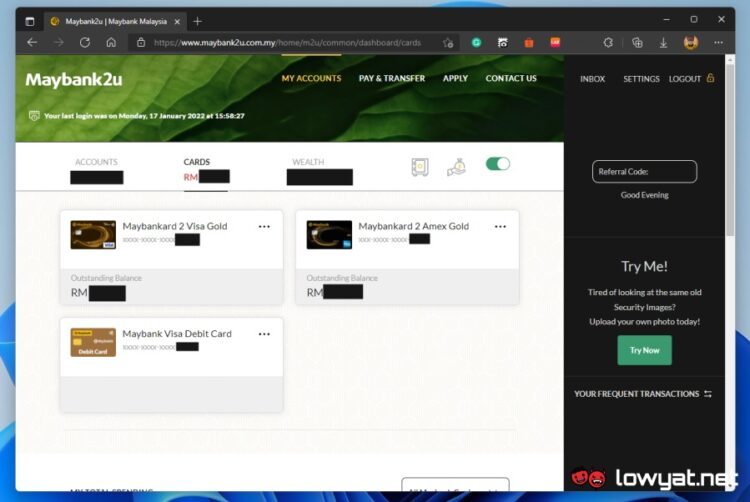The height and width of the screenshot is (502, 750).
Task: Click the safe vault icon beside the toggle
Action: point(420,167)
